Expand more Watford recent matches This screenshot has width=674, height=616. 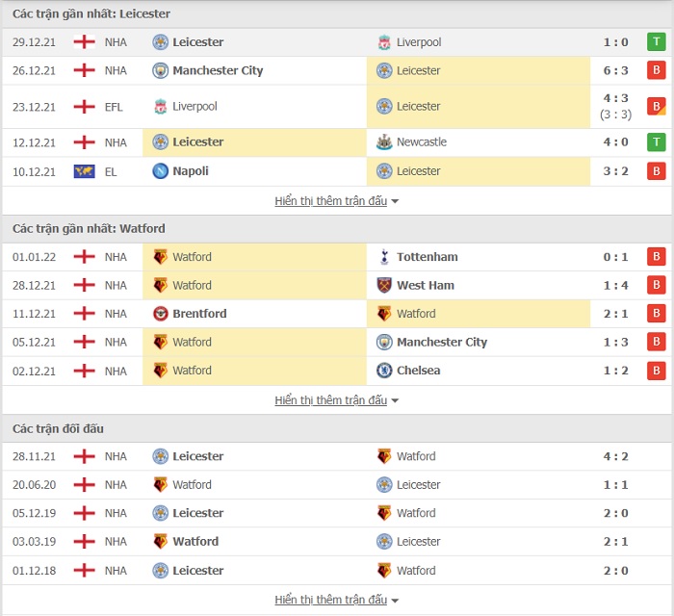tap(337, 400)
